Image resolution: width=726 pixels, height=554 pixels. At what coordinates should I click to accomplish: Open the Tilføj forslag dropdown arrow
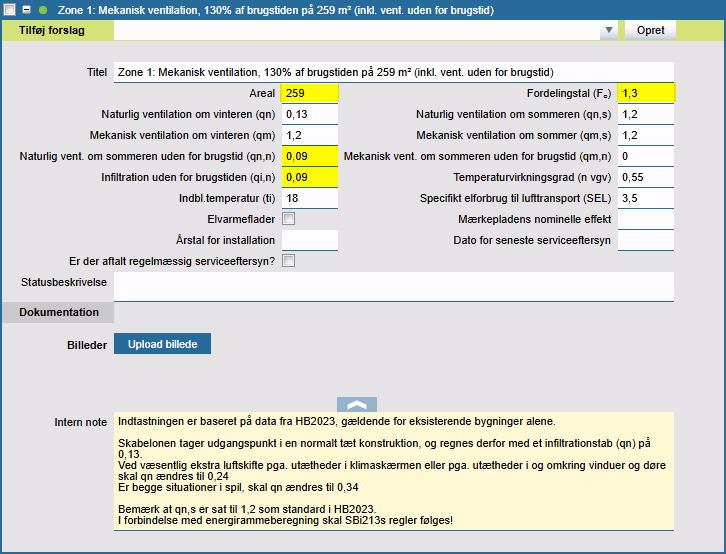(x=608, y=31)
